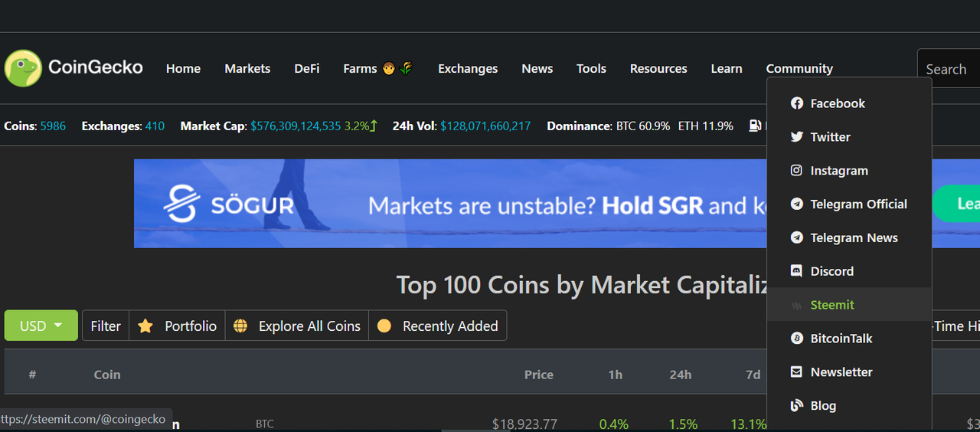This screenshot has height=432, width=980.
Task: Click the Telegram Official paper-plane icon
Action: [x=797, y=205]
